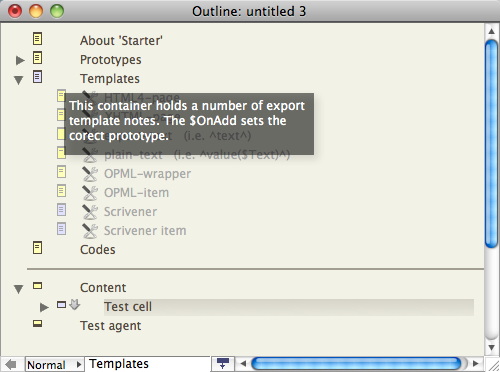The height and width of the screenshot is (372, 500).
Task: Click the split view button beside the horizontal scrollbar
Action: click(x=223, y=363)
